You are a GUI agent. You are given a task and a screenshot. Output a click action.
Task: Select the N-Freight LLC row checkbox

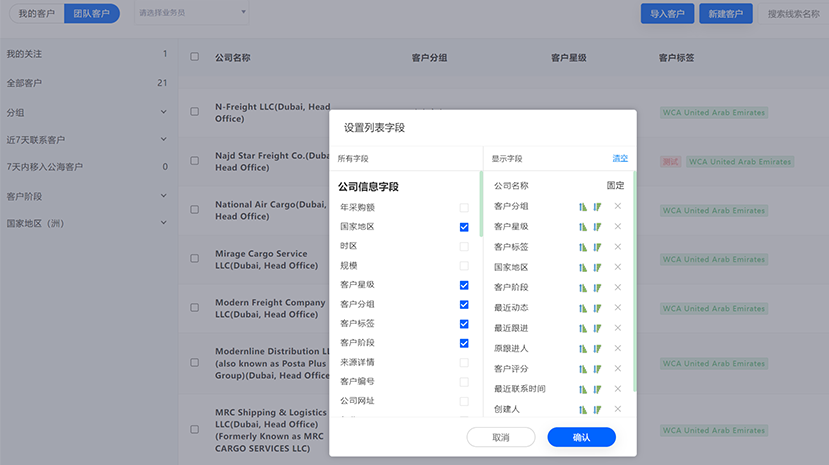195,111
